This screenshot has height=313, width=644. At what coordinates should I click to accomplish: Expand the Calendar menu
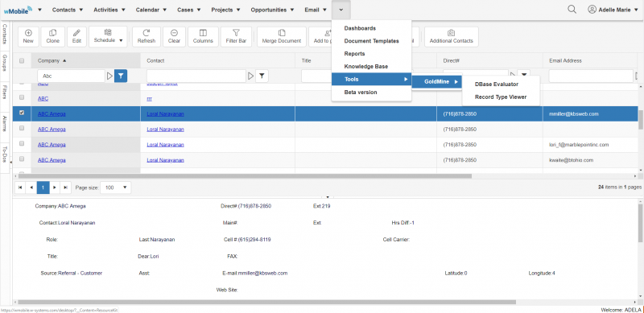point(151,10)
